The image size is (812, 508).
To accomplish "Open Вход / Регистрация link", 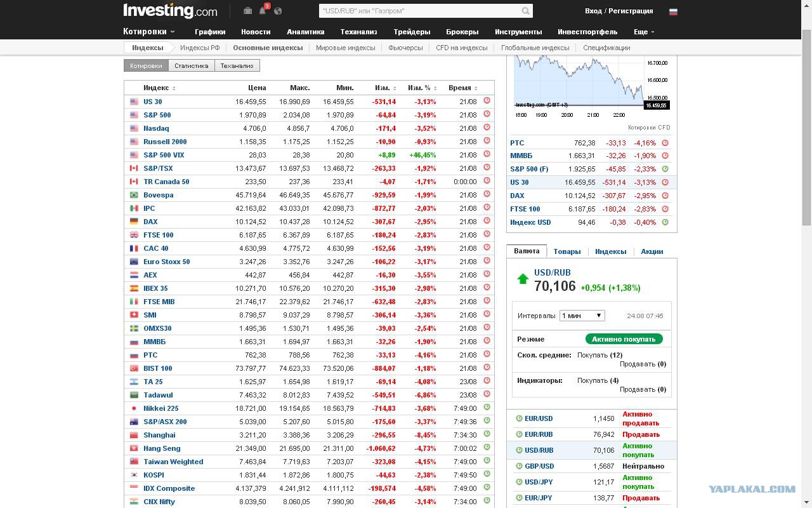I will [619, 11].
